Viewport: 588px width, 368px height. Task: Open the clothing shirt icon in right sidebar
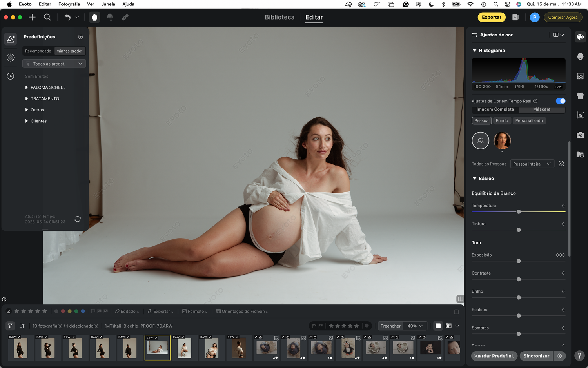(580, 96)
